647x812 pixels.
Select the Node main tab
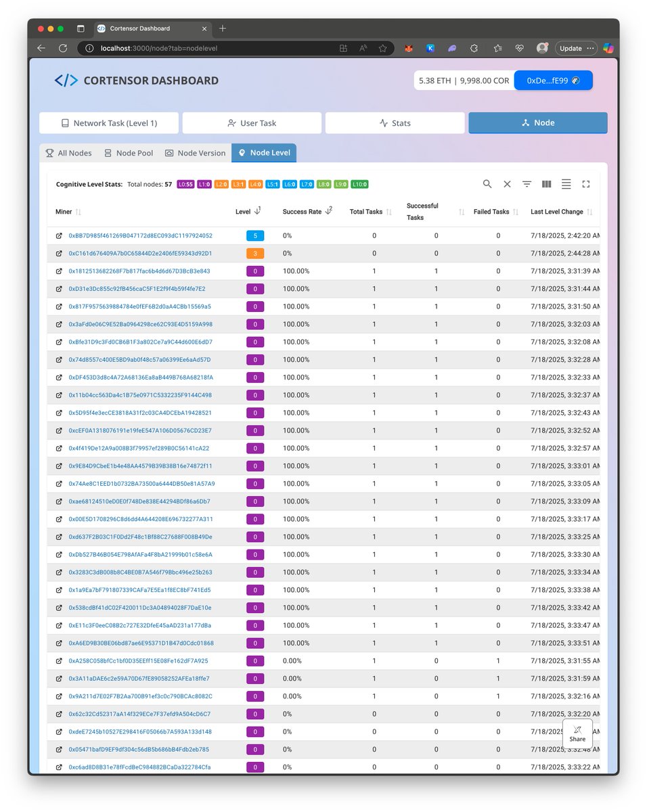click(538, 123)
